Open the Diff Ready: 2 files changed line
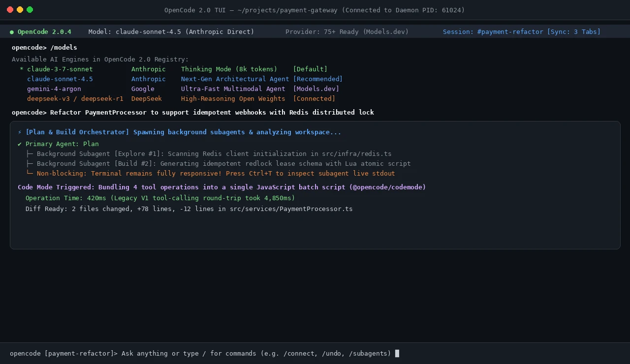630x364 pixels. click(189, 209)
